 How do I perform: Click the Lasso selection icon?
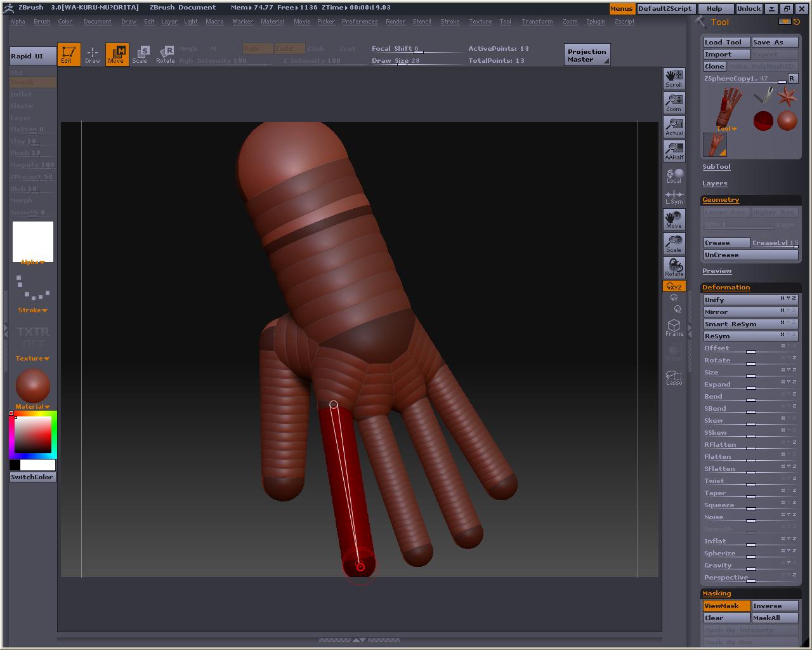pos(674,377)
